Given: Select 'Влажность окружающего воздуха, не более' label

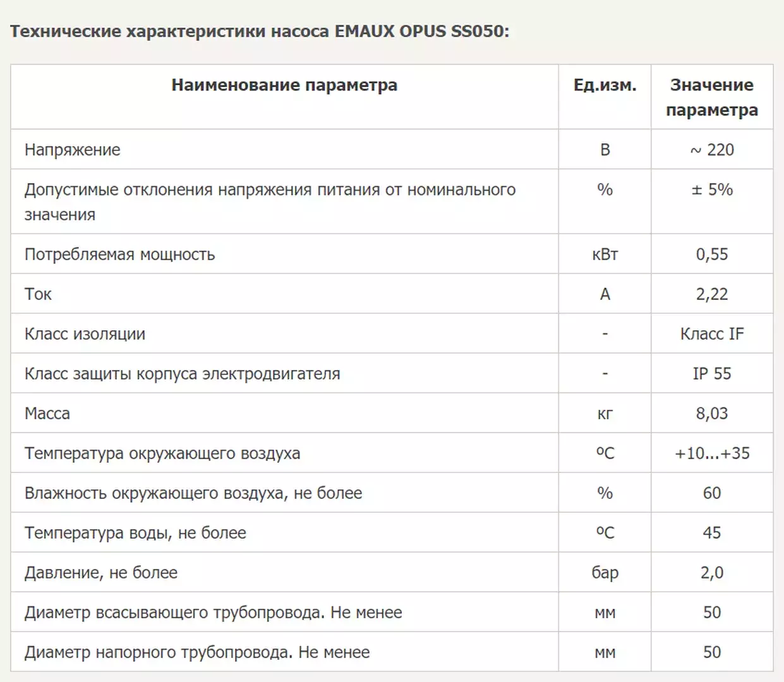Looking at the screenshot, I should point(193,493).
